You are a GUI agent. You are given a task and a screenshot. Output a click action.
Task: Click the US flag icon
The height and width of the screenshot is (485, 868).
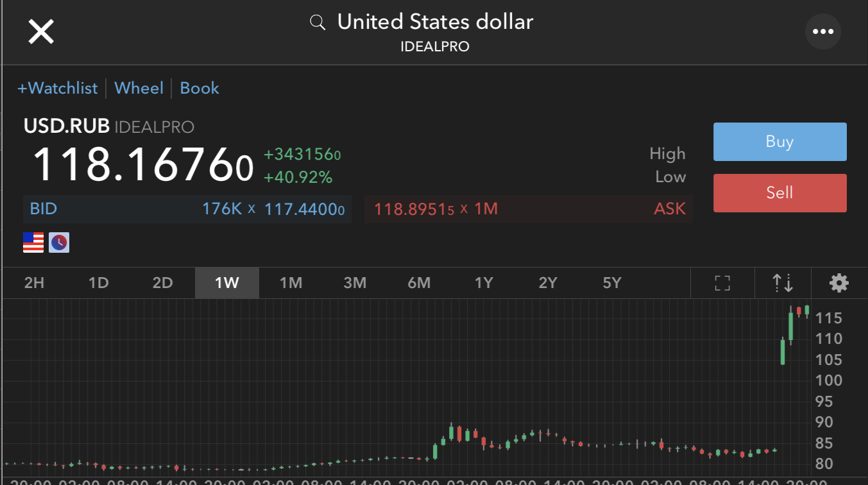pyautogui.click(x=33, y=242)
